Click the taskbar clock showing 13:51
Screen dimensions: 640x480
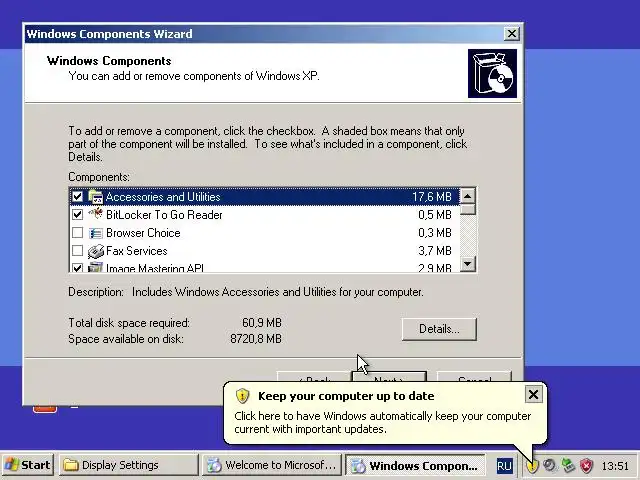615,466
